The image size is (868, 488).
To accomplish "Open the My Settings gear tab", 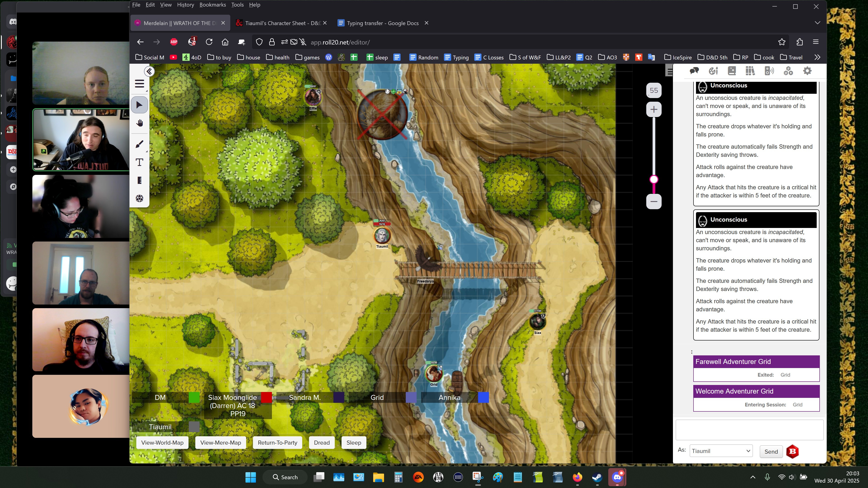I will tap(807, 71).
